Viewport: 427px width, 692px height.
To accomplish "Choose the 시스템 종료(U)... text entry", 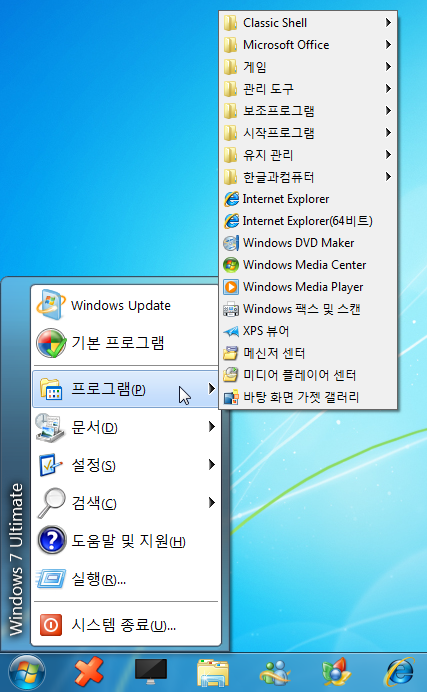I will (124, 625).
